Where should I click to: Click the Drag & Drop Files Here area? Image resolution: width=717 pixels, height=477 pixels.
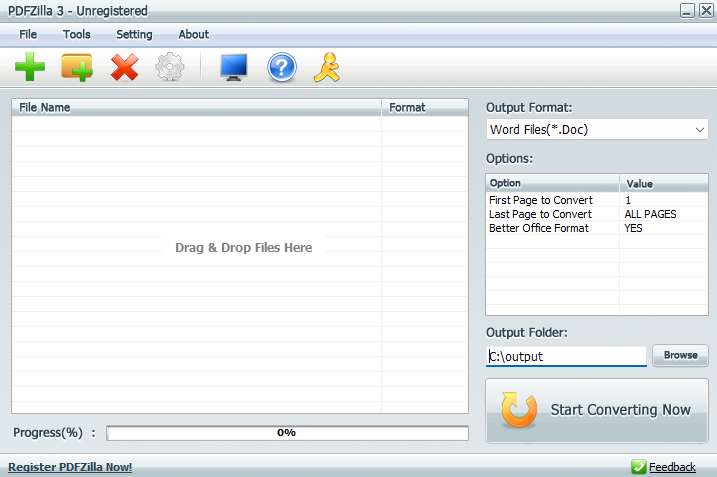[243, 247]
